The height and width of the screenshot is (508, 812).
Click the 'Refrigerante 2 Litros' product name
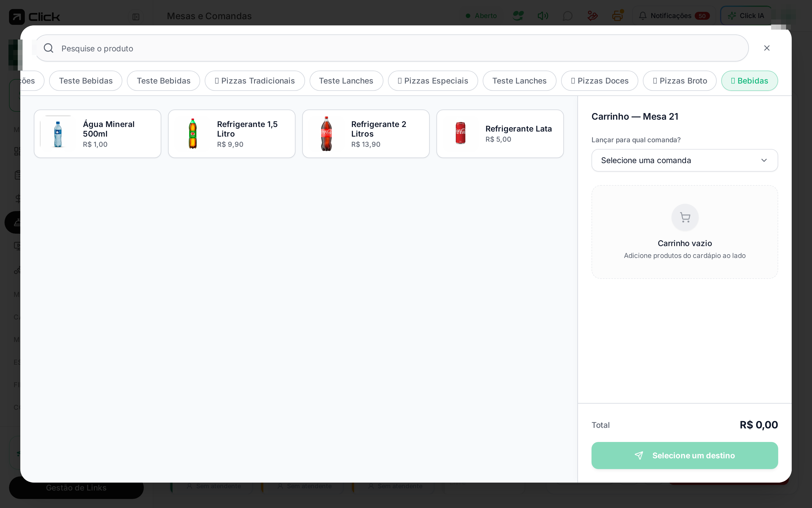379,129
